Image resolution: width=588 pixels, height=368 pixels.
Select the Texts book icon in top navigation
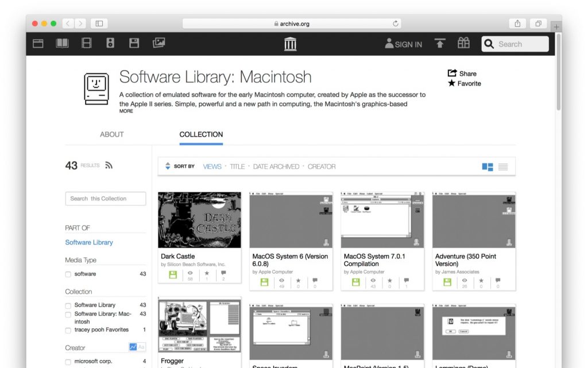(x=62, y=42)
